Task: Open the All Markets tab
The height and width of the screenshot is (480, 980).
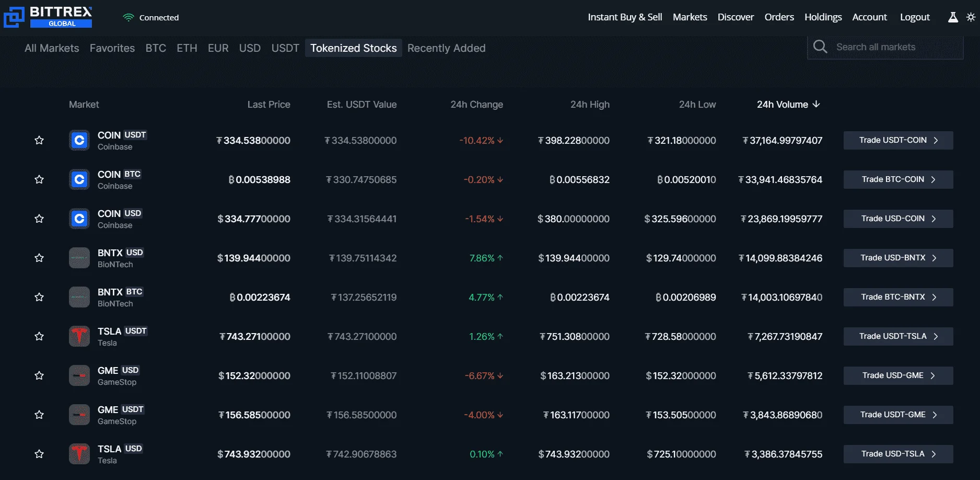Action: pyautogui.click(x=52, y=48)
